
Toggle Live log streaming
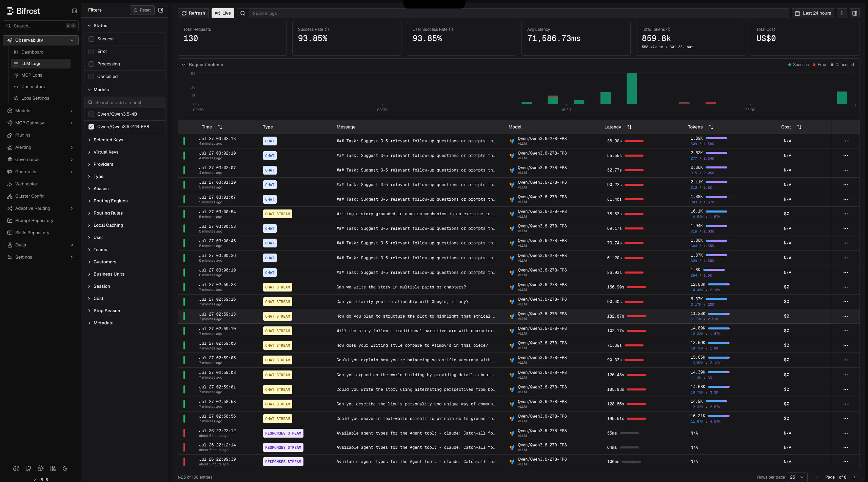tap(223, 13)
